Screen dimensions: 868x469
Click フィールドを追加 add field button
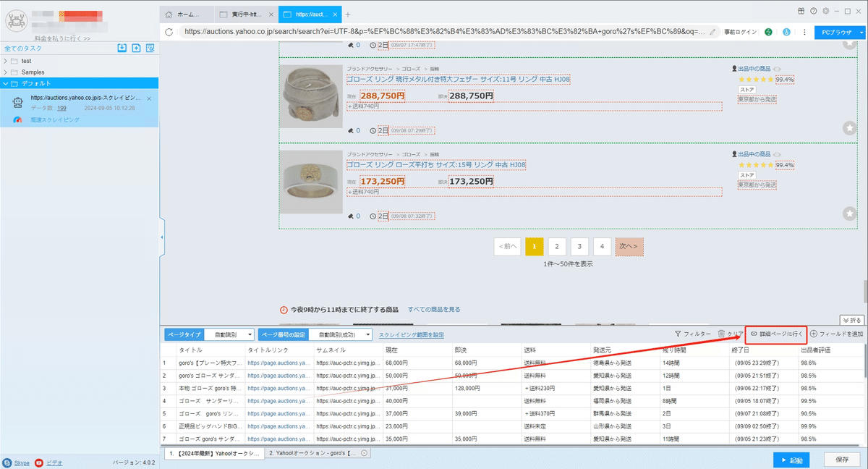[x=836, y=334]
